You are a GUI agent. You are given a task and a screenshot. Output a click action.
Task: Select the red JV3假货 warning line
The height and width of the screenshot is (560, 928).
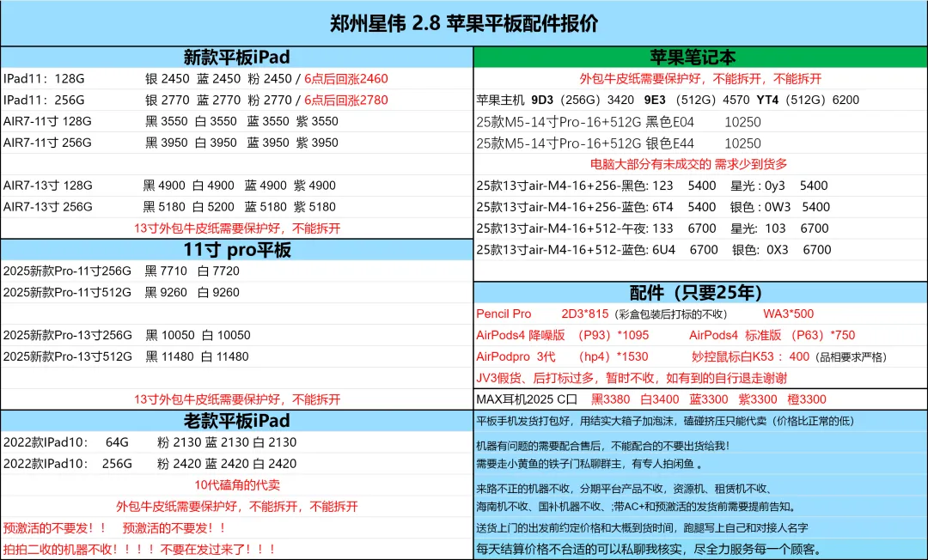click(x=632, y=378)
